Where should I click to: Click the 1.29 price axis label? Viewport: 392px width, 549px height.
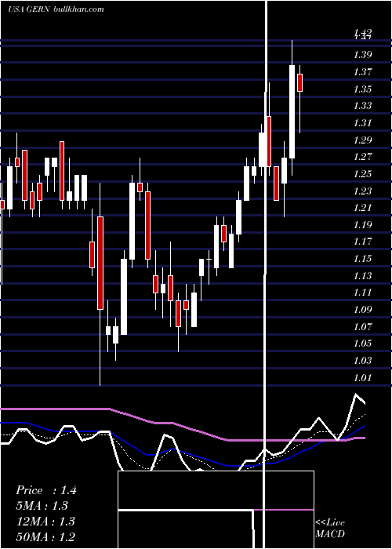point(362,140)
